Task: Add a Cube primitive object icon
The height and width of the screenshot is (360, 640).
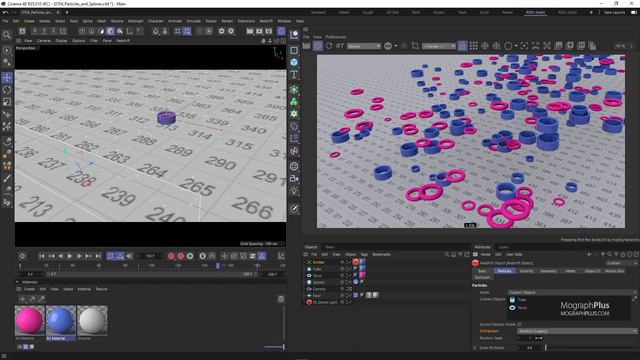Action: click(294, 62)
